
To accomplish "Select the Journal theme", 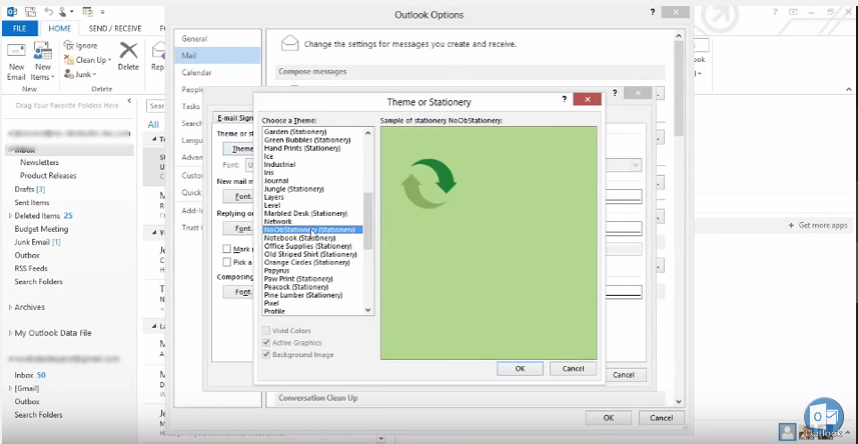I will click(276, 181).
